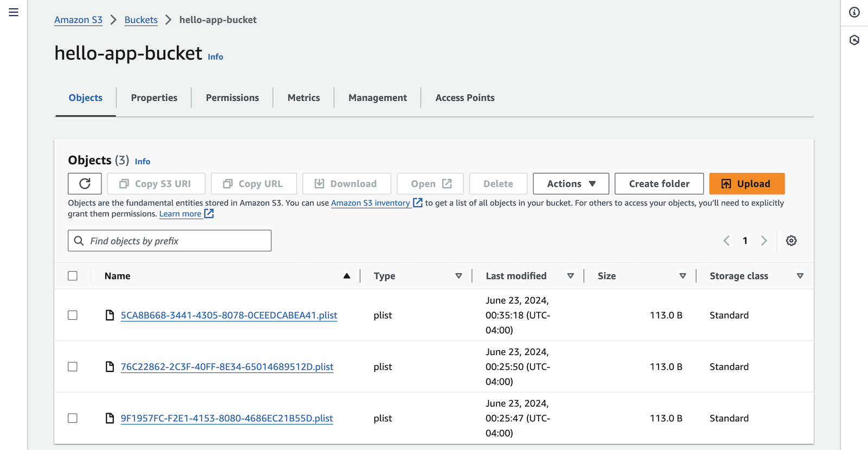
Task: Click the hexagon settings icon in right sidebar
Action: click(854, 40)
